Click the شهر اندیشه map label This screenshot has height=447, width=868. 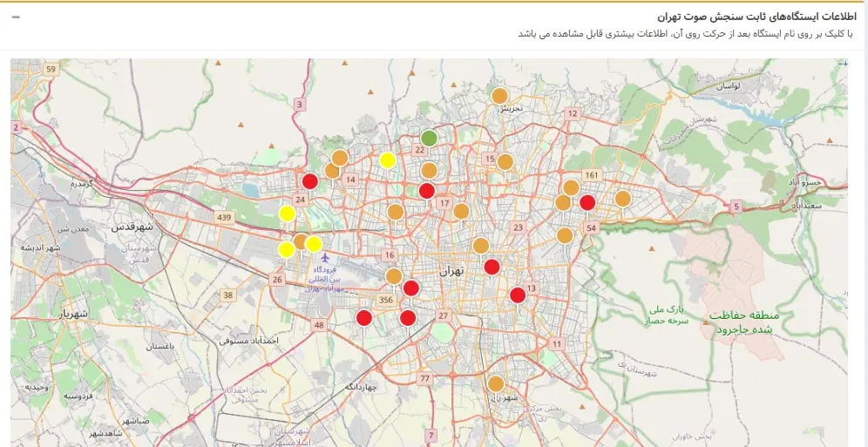(x=40, y=247)
